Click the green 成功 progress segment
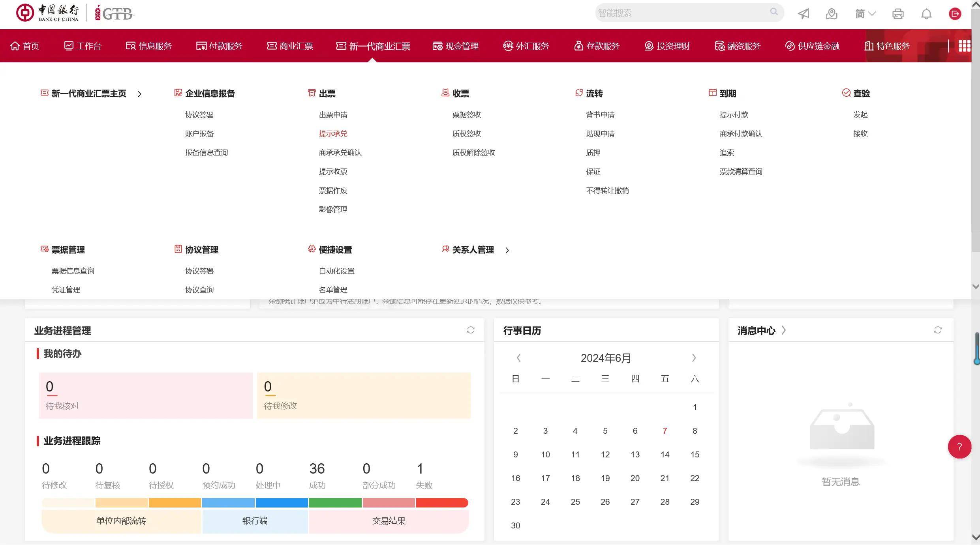 (335, 503)
